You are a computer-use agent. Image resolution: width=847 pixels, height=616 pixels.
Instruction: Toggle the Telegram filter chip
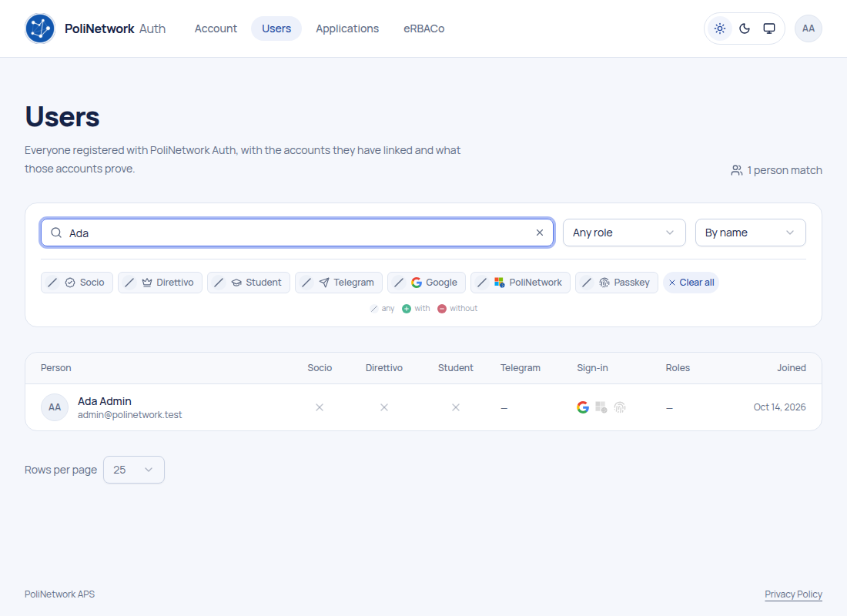339,283
